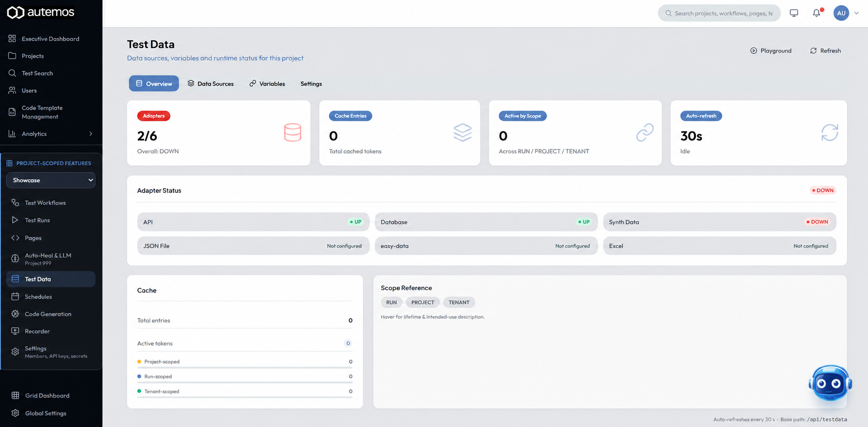Open Test Data in sidebar
The image size is (868, 427).
(x=51, y=279)
